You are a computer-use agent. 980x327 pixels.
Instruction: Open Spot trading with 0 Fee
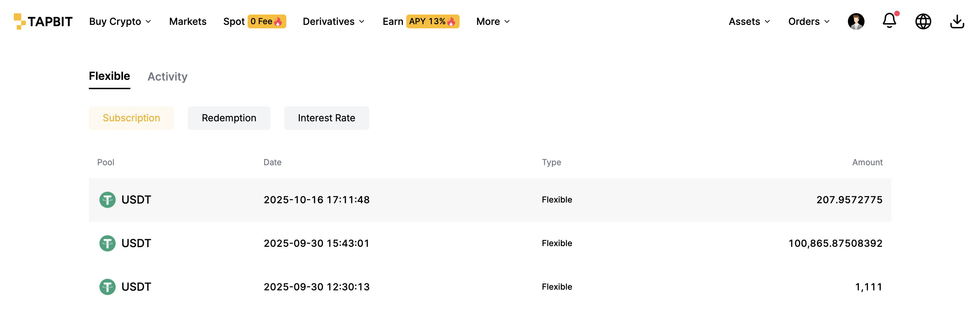(255, 21)
